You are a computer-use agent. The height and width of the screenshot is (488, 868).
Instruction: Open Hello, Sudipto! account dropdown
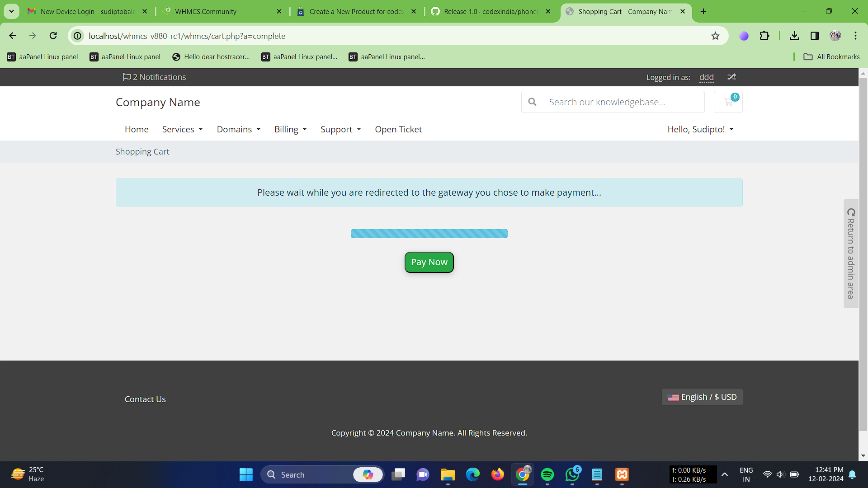pyautogui.click(x=700, y=129)
